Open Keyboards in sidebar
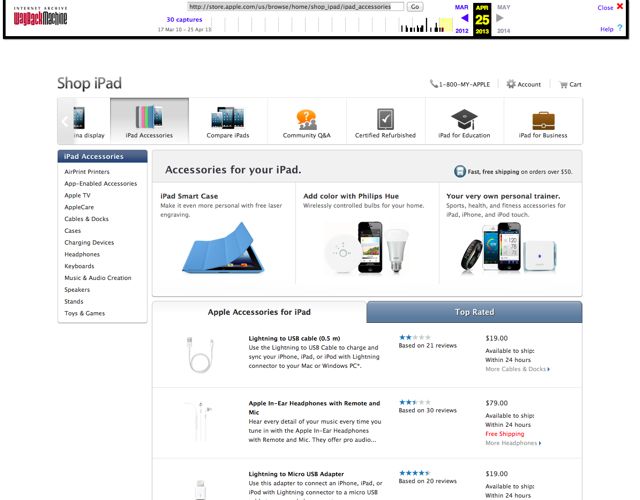Image resolution: width=640 pixels, height=500 pixels. tap(79, 266)
